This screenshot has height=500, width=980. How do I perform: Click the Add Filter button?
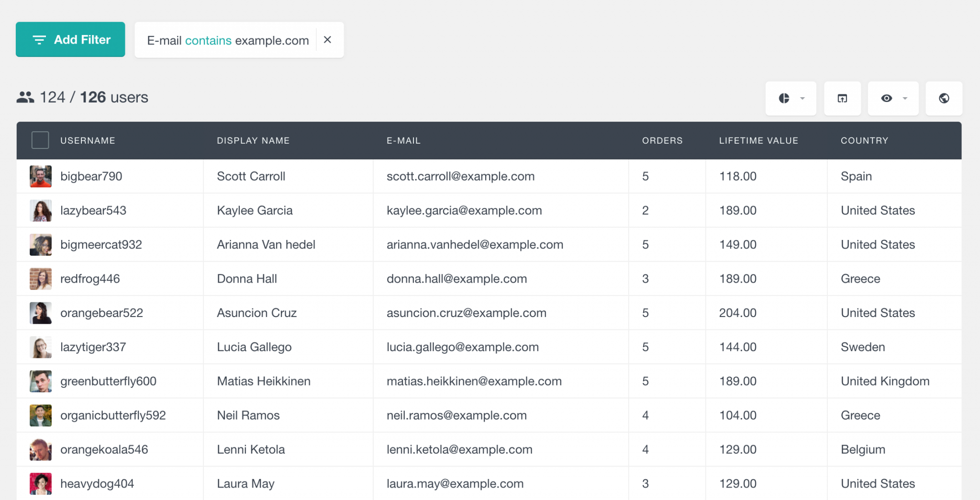point(70,39)
